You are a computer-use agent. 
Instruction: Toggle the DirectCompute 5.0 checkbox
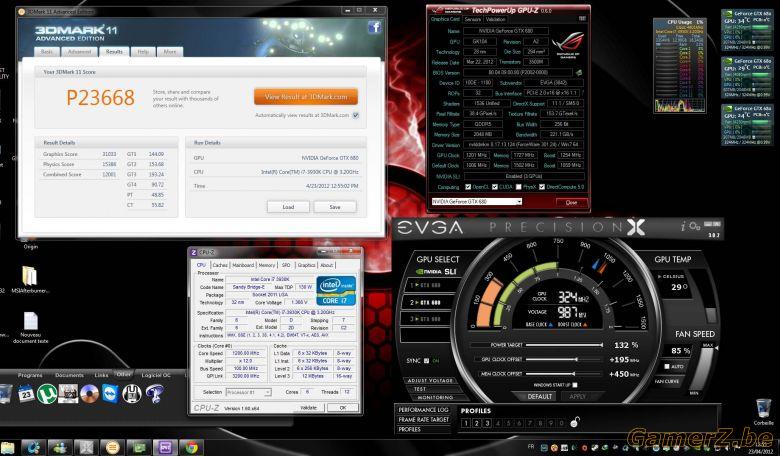542,187
